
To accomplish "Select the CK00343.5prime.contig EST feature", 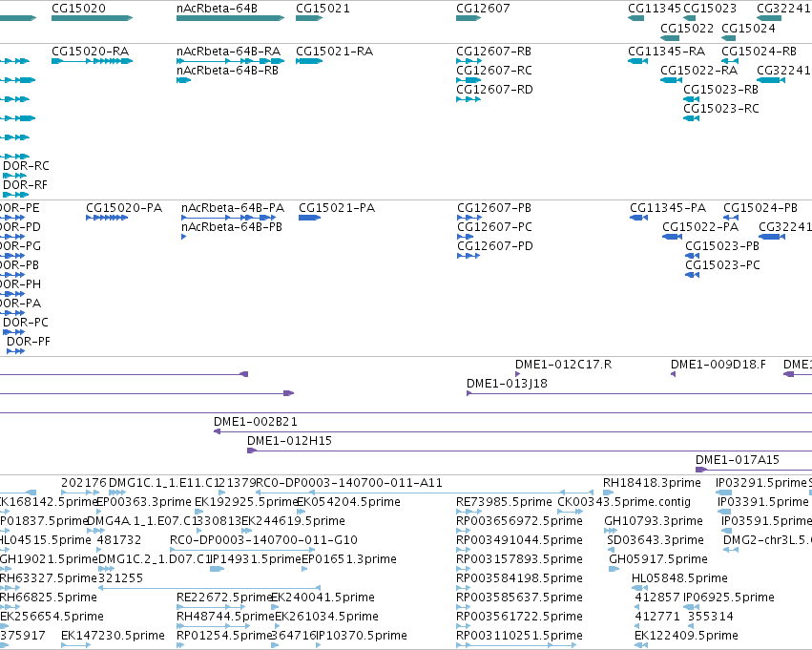I will click(571, 512).
